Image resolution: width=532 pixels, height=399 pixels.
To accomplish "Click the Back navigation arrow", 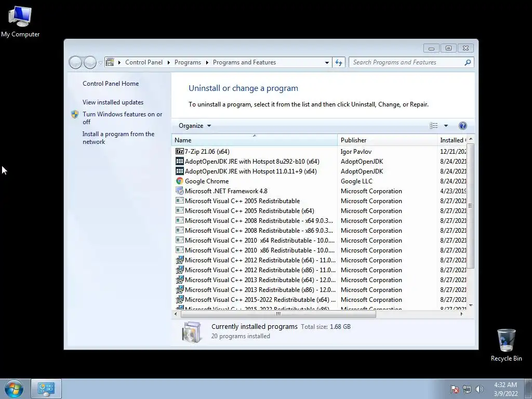I will [x=75, y=62].
